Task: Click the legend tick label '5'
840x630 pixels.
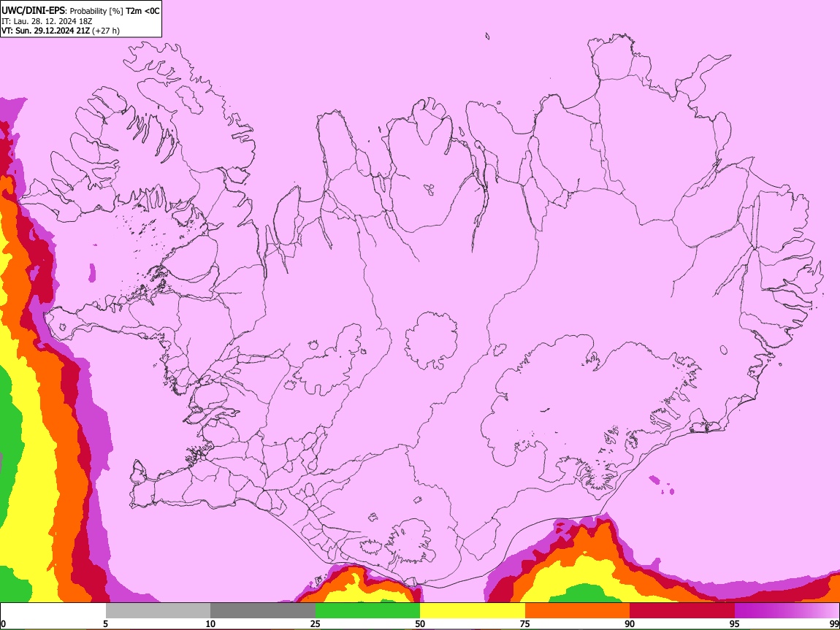Action: point(105,623)
